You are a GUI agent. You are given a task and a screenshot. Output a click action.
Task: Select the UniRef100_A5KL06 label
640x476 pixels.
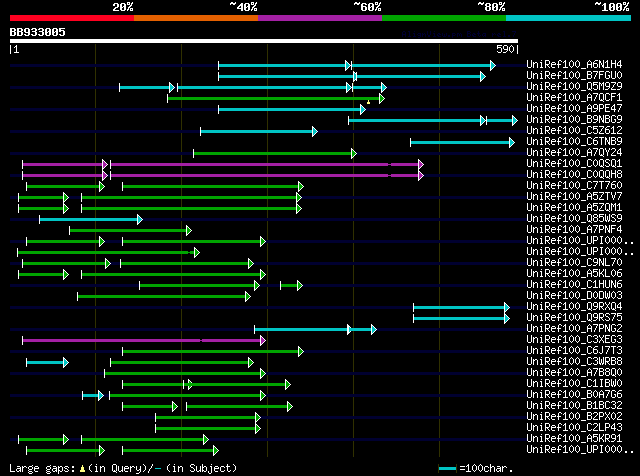(574, 274)
